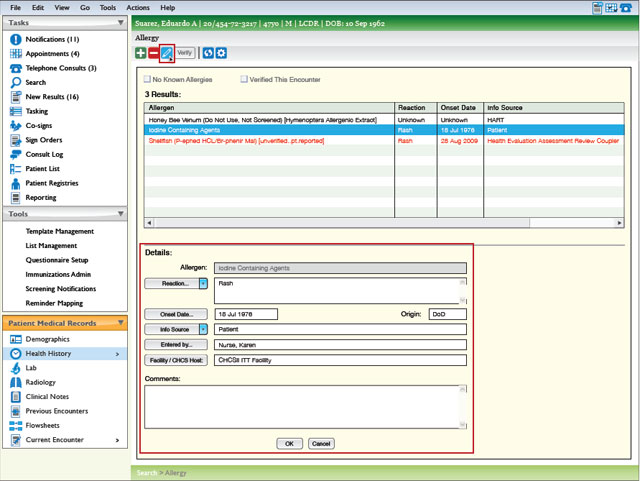
Task: Open the Reporting icon
Action: [16, 198]
